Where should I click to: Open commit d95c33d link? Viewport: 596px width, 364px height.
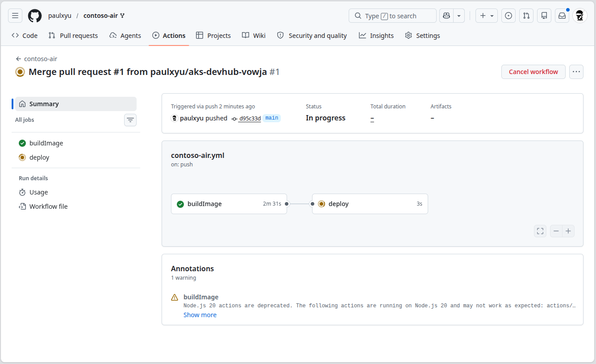250,119
